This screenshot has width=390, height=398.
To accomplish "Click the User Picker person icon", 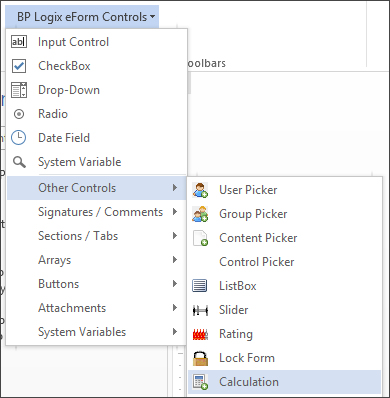I will pyautogui.click(x=200, y=190).
